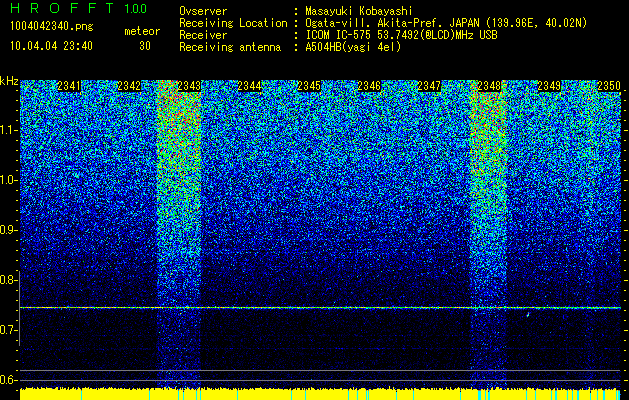Select the 2343 time marker
The width and height of the screenshot is (629, 400).
click(x=189, y=86)
